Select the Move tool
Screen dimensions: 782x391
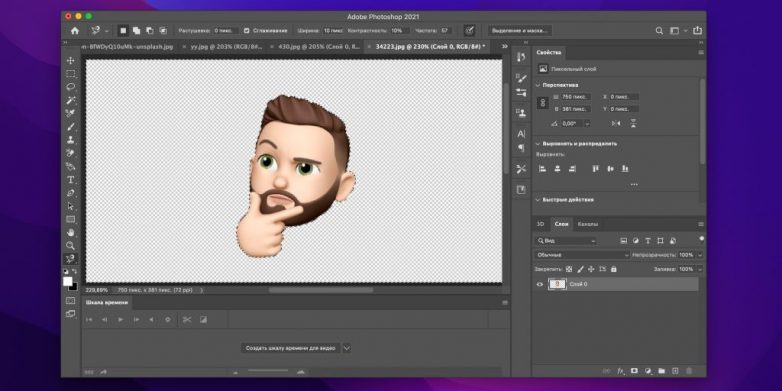(70, 60)
